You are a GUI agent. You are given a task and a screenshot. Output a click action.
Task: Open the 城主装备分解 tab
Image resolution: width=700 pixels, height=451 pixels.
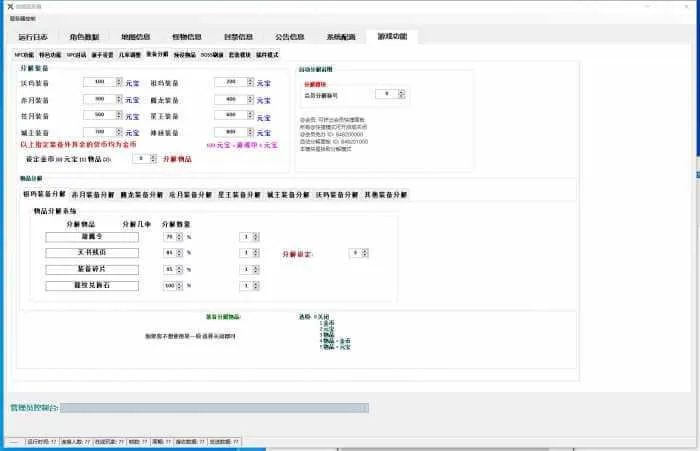pos(288,195)
